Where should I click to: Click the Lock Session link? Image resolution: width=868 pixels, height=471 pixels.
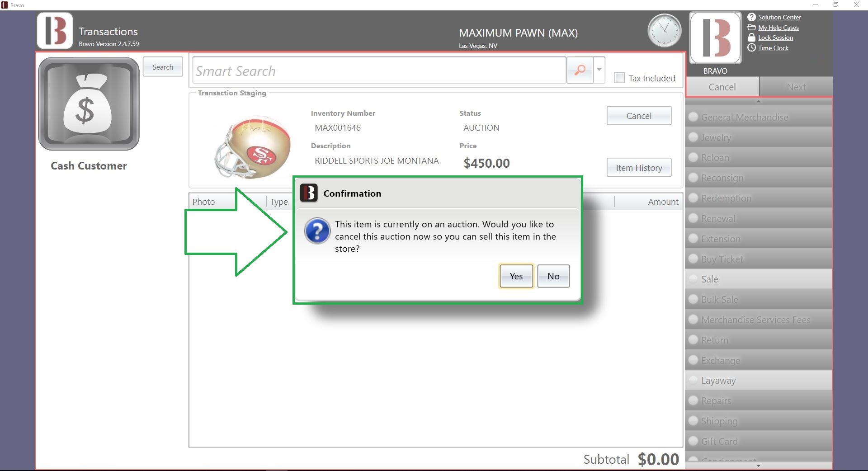click(x=775, y=38)
